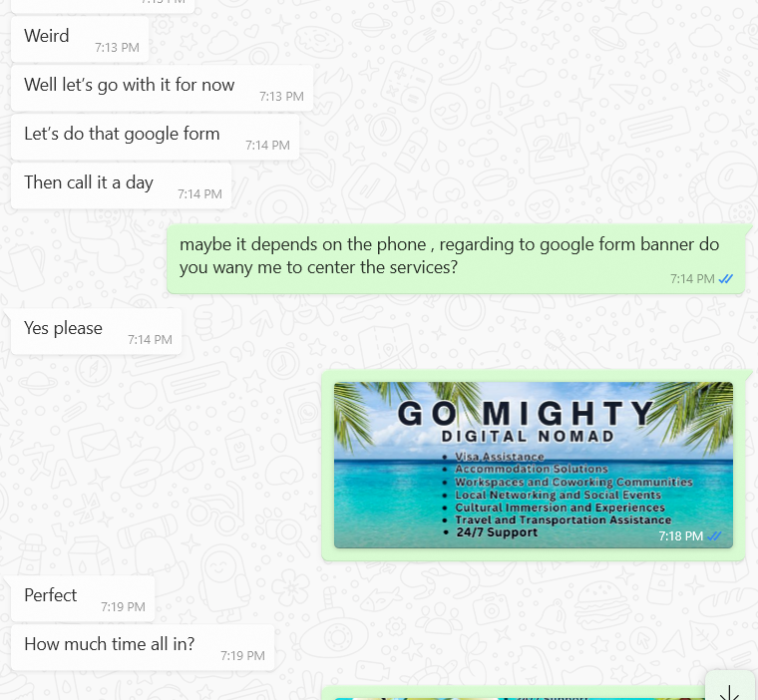Click the "Yes please" reply bubble
This screenshot has width=758, height=700.
[96, 331]
